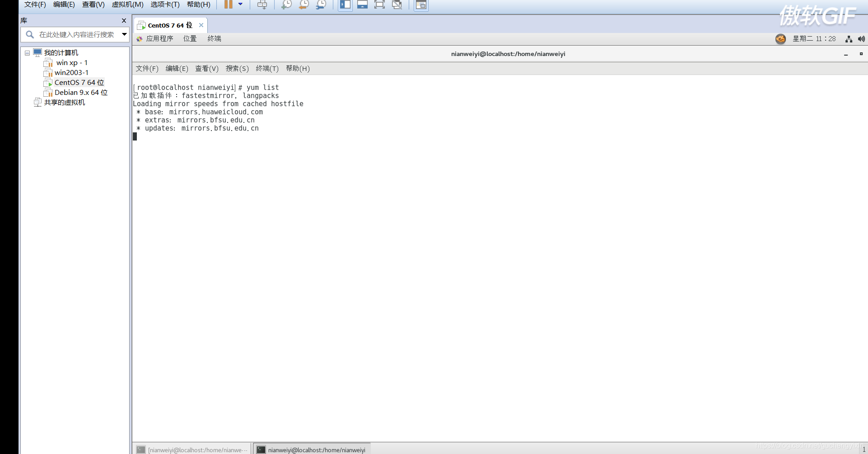
Task: Pause the virtual machine with the pause icon
Action: (x=229, y=5)
